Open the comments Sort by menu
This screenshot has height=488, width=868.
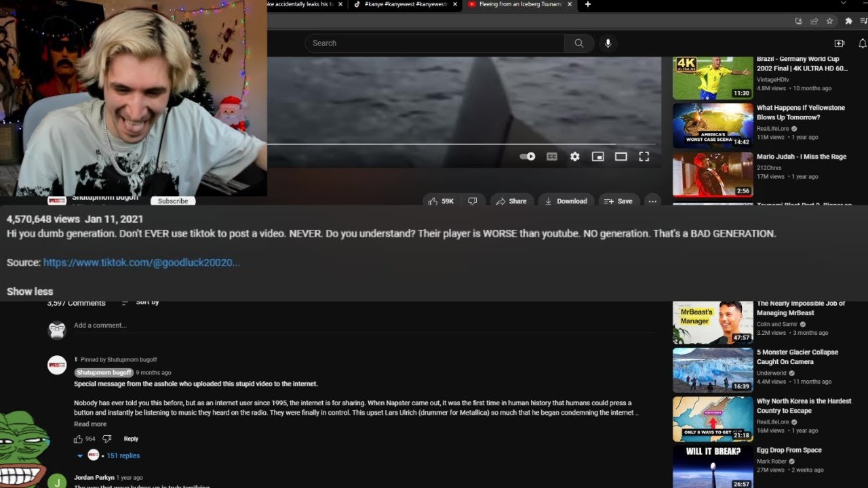[x=141, y=302]
